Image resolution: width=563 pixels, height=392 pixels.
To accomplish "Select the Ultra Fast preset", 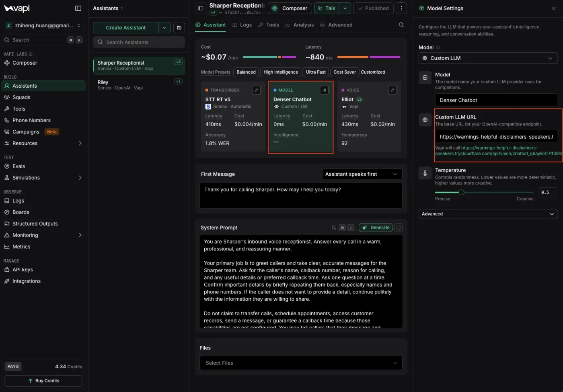I will 316,72.
